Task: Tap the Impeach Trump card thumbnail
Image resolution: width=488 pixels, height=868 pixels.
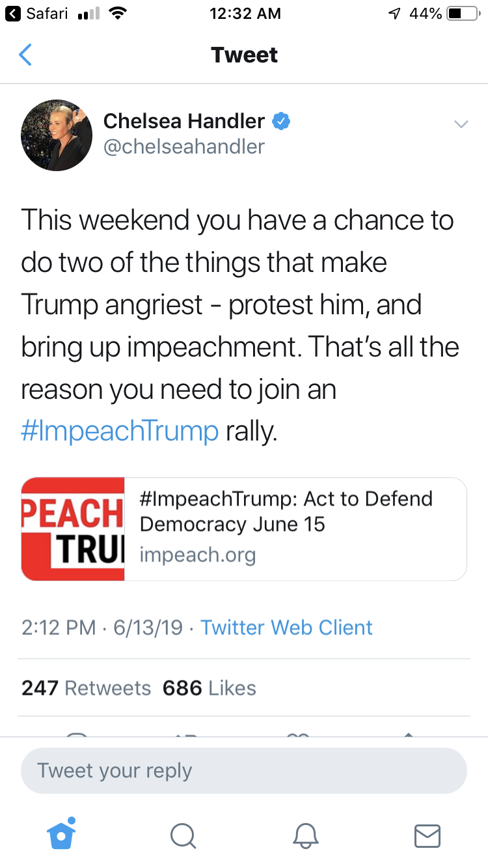Action: pos(73,529)
